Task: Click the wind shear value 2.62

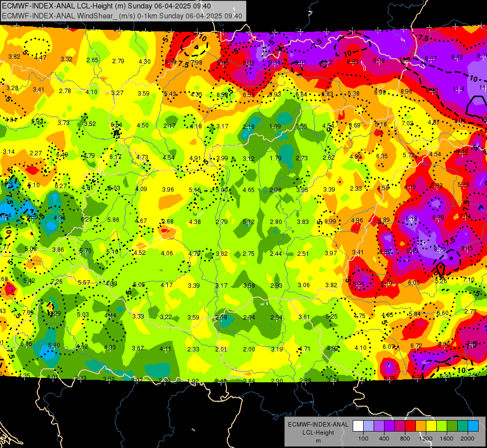Action: (329, 158)
